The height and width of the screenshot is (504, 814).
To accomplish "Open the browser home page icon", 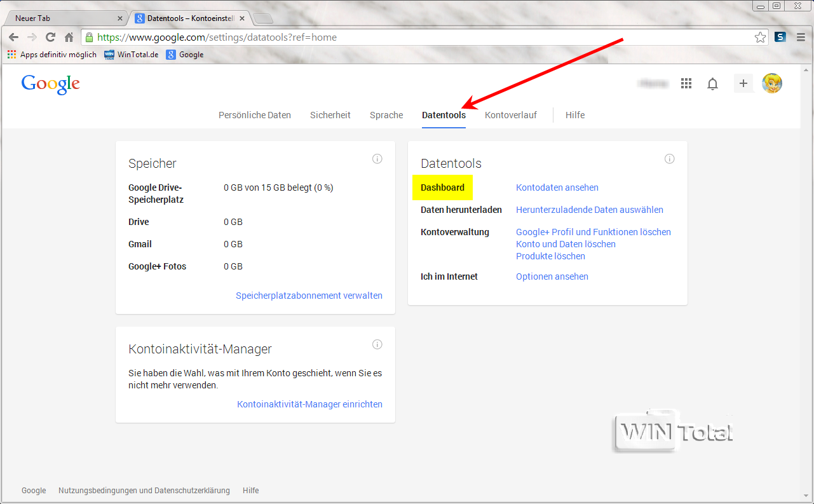I will [x=69, y=37].
